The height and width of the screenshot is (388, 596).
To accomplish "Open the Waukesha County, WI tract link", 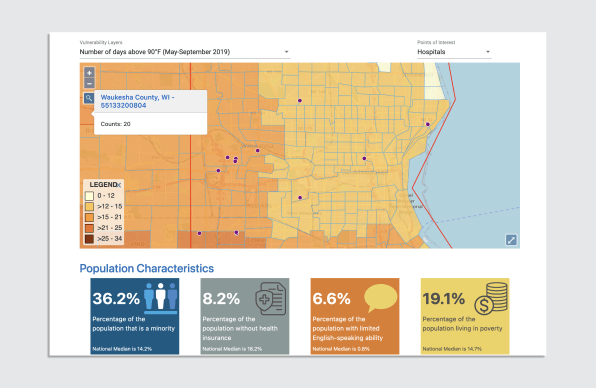I will click(138, 101).
